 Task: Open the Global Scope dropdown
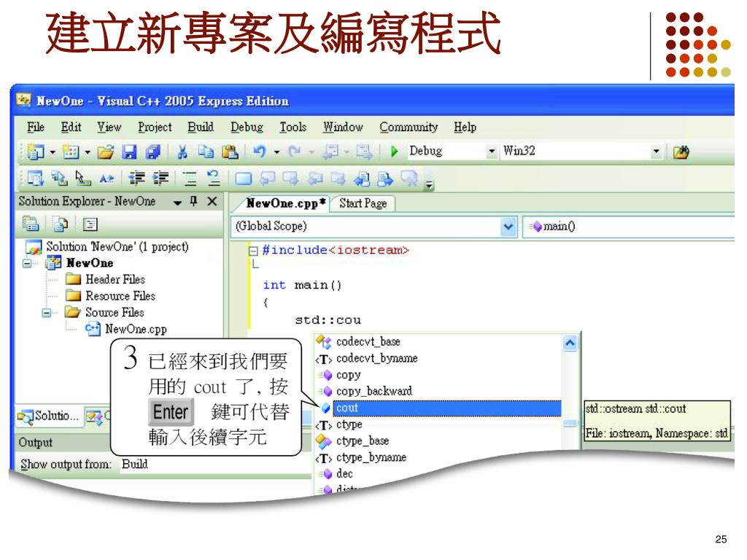pyautogui.click(x=508, y=226)
